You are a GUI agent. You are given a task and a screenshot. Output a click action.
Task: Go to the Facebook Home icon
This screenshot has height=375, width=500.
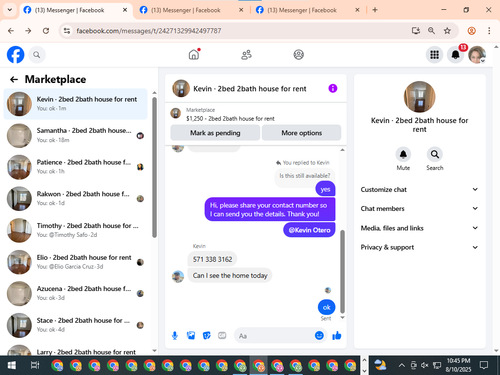pyautogui.click(x=194, y=54)
